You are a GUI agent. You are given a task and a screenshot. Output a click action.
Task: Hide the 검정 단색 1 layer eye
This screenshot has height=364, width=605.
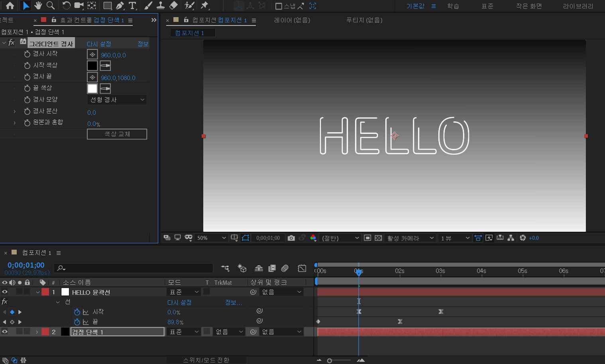tap(5, 332)
